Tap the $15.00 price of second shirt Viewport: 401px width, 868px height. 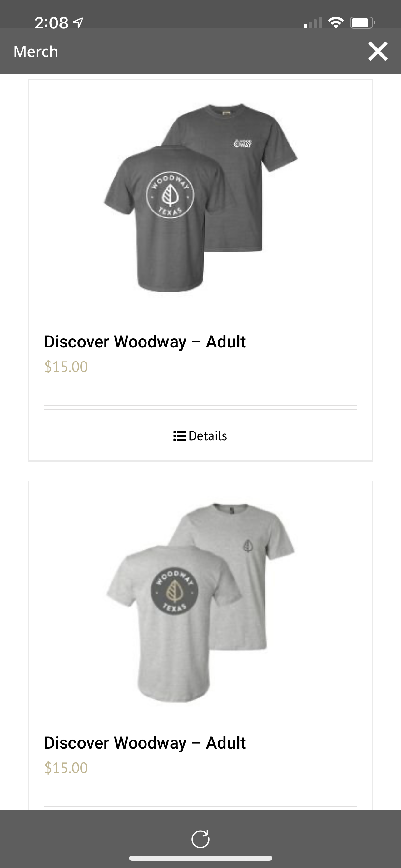[x=66, y=768]
